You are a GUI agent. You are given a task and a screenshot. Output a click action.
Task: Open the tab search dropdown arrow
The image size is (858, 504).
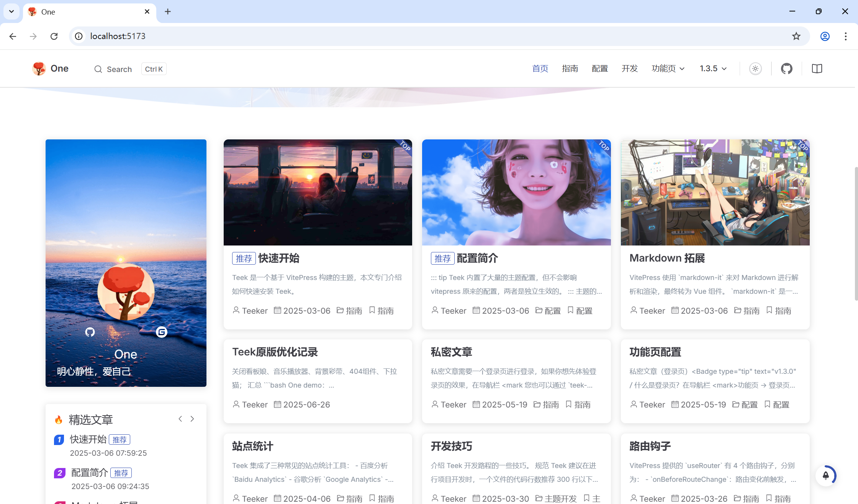[x=11, y=11]
